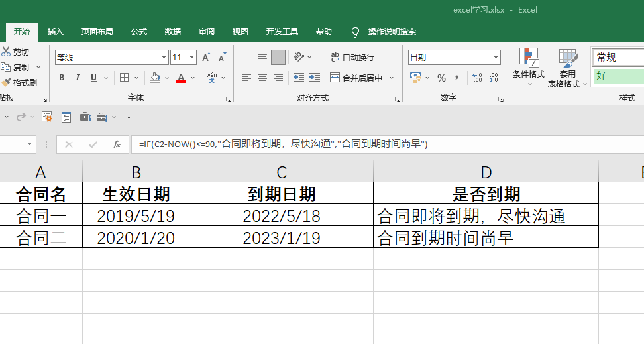644x344 pixels.
Task: Open Conditional Formatting (条件格式)
Action: coord(529,68)
